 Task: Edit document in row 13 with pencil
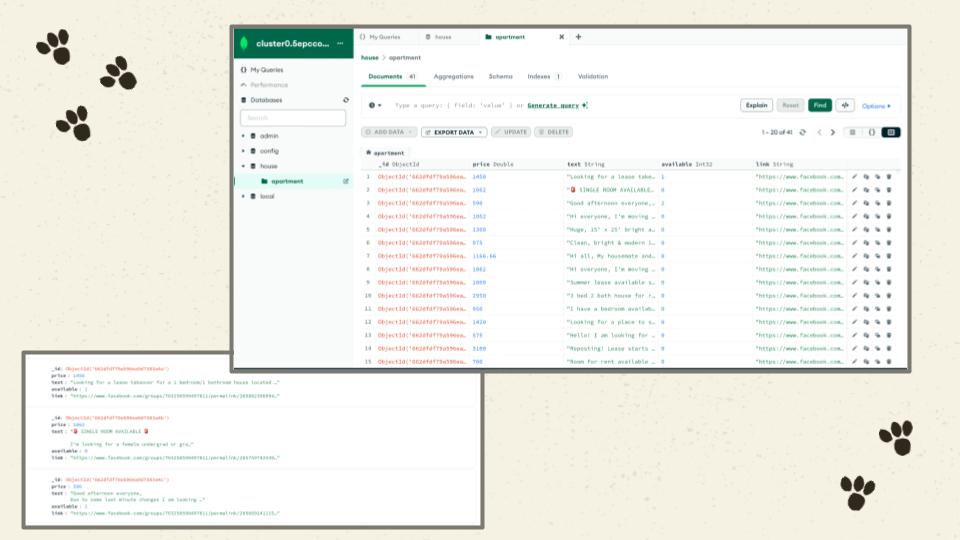pyautogui.click(x=855, y=336)
